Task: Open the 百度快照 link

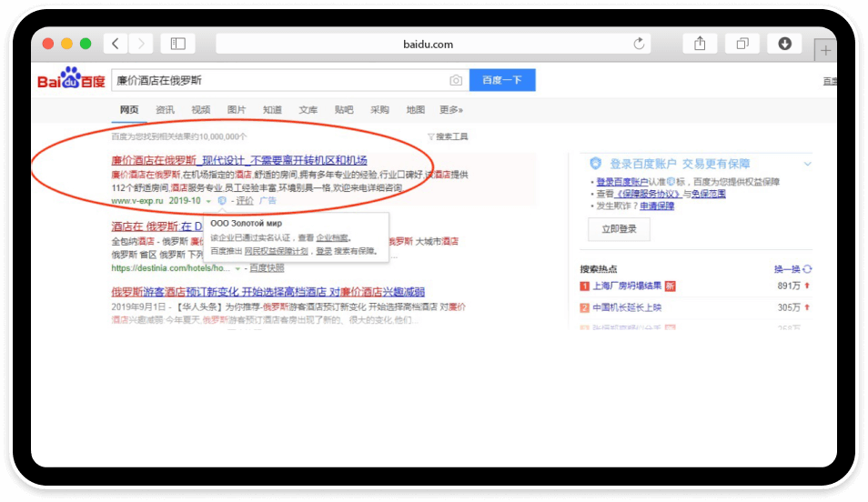Action: coord(267,268)
